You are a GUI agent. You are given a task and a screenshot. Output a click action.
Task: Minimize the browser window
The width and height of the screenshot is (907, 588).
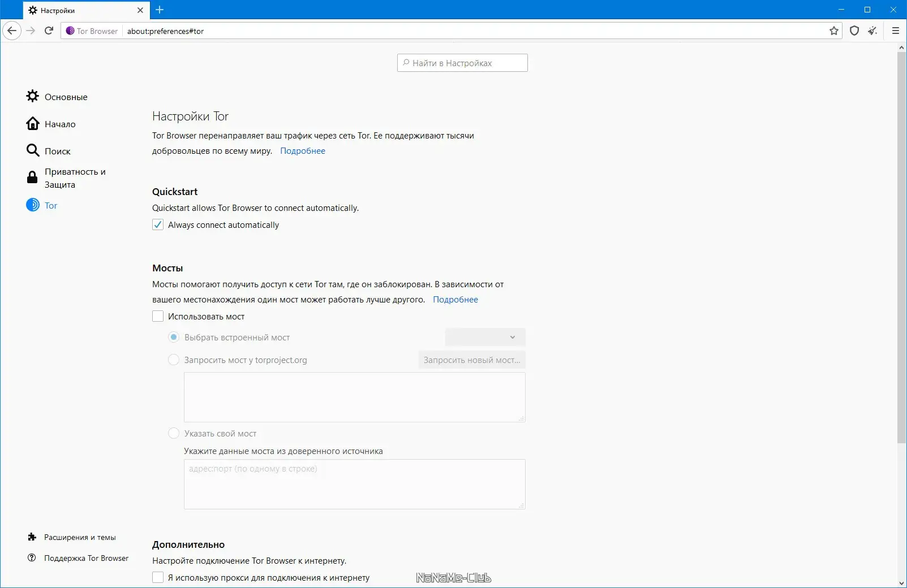[841, 10]
